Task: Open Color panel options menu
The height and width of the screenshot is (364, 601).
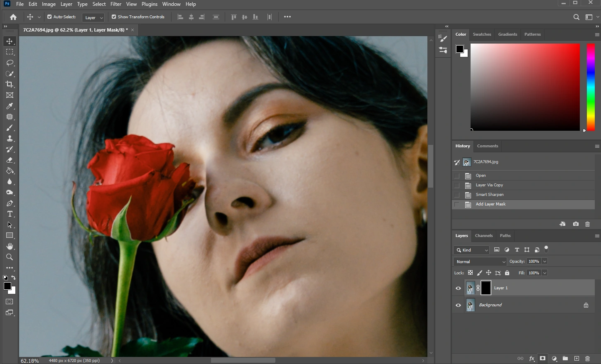Action: (x=597, y=34)
